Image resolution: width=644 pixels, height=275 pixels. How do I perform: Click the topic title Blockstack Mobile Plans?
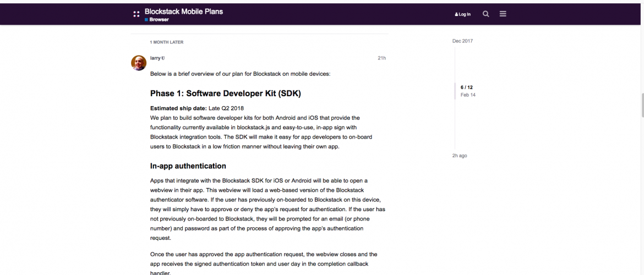point(183,11)
